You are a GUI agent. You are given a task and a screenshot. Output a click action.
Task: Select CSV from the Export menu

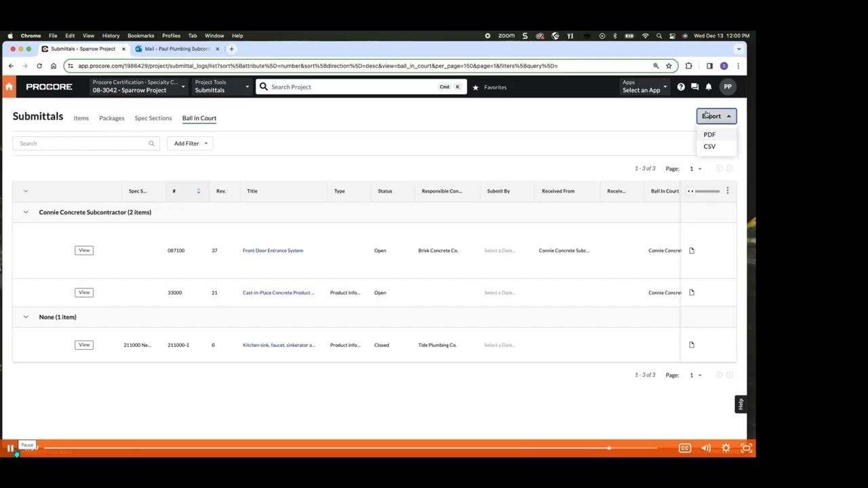coord(709,146)
